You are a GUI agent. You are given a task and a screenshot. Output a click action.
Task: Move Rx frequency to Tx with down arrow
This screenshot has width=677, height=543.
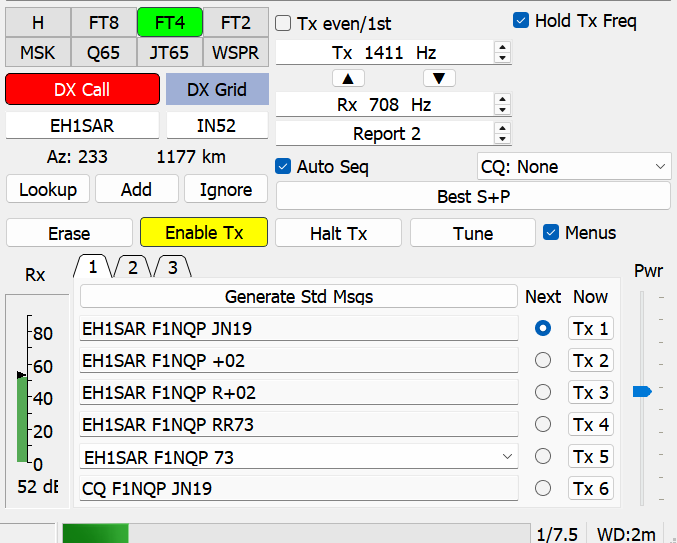[x=439, y=79]
